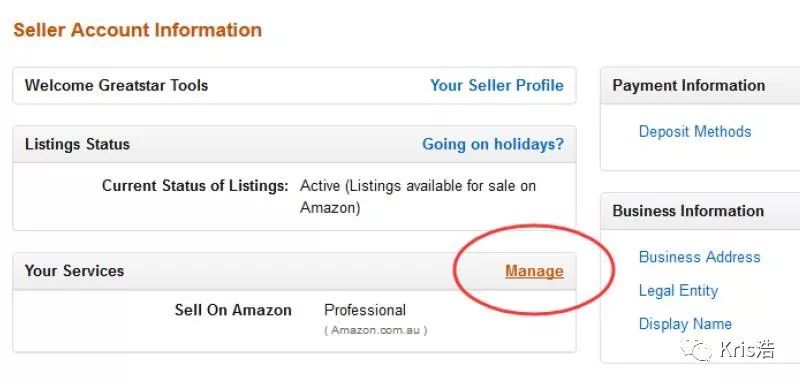800x384 pixels.
Task: Open the Display Name link
Action: pos(685,324)
